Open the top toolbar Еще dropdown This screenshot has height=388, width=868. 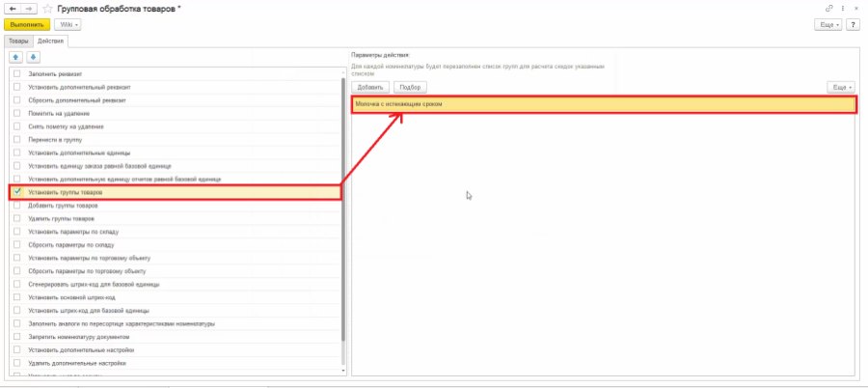(x=828, y=25)
